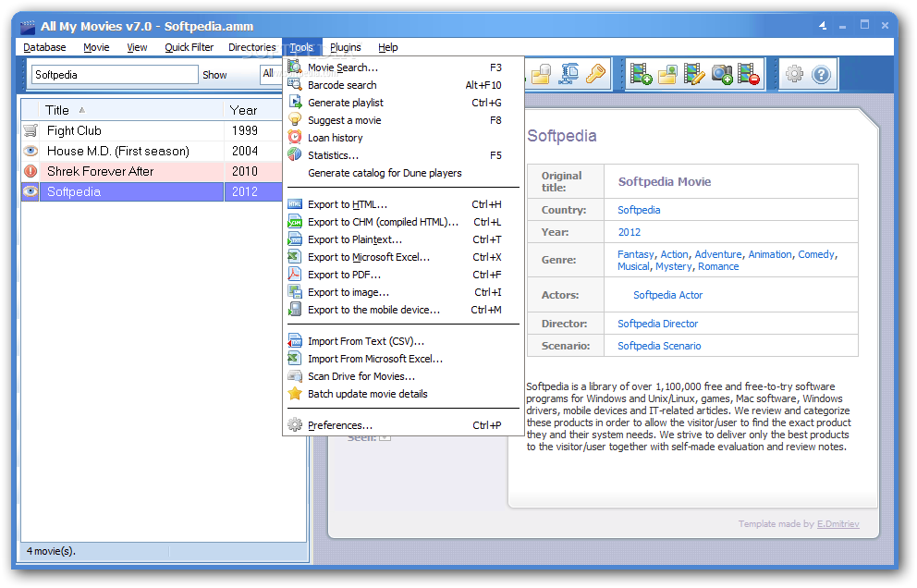917x588 pixels.
Task: Click the 4 movie(s). status bar text
Action: [51, 551]
